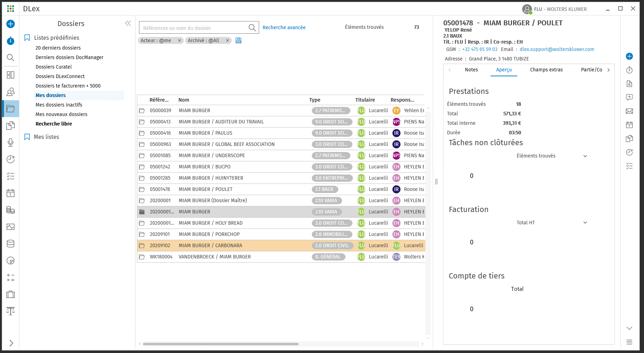The width and height of the screenshot is (644, 353).
Task: Expand the Éléments trouvés dropdown under Tâches
Action: 585,156
